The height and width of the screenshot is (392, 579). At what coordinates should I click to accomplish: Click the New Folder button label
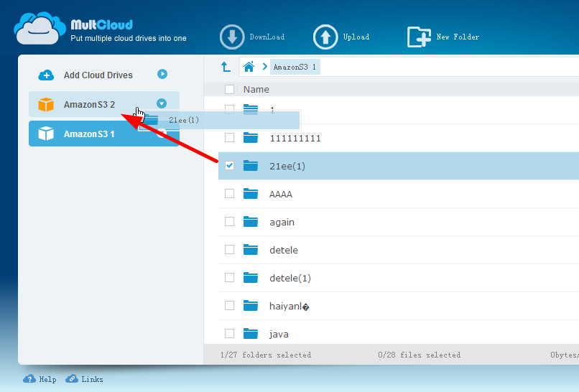[x=458, y=37]
